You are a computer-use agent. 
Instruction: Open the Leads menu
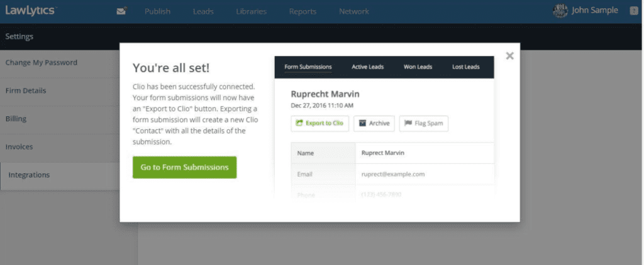(203, 11)
